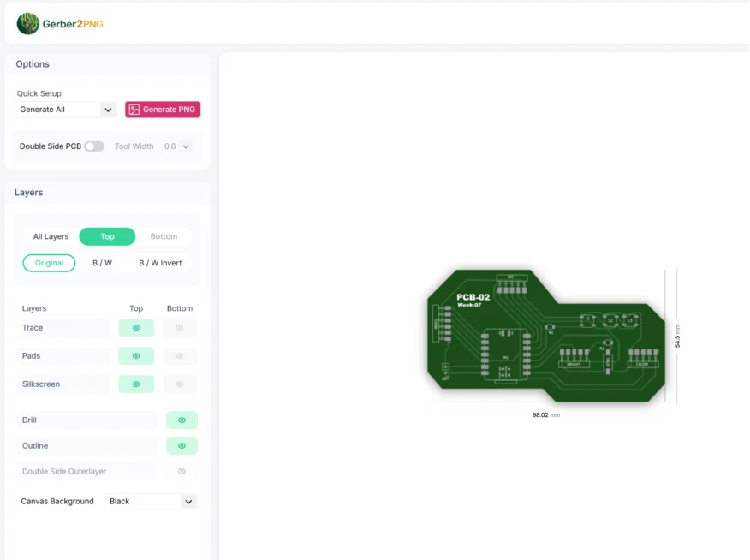The image size is (750, 560).
Task: Toggle Double Side Outerlayer hidden eye
Action: point(182,471)
